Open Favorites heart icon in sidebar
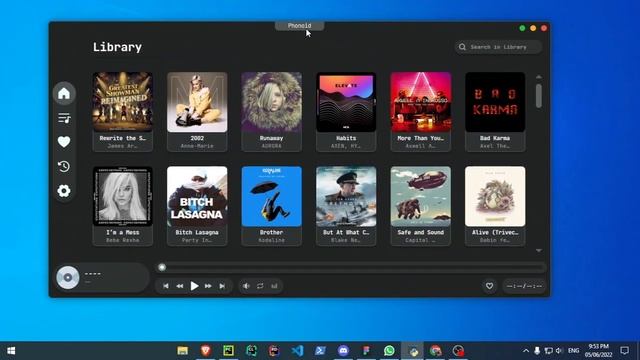Viewport: 640px width, 360px height. click(64, 142)
